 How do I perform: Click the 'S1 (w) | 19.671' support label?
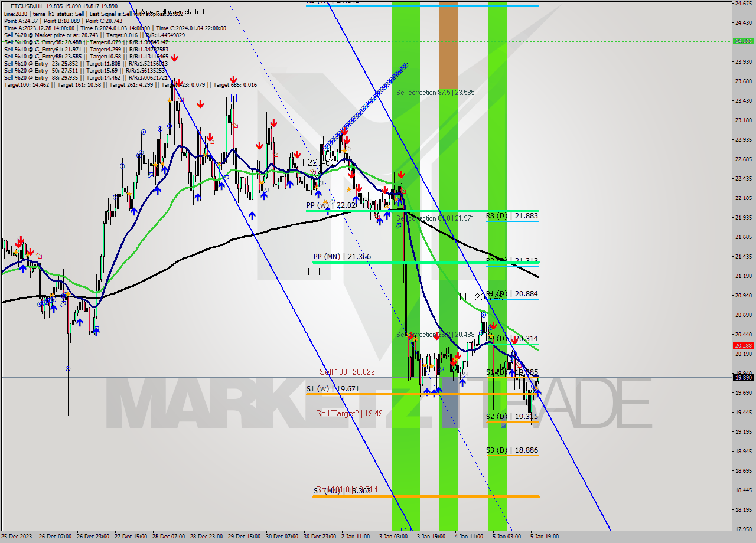[333, 389]
